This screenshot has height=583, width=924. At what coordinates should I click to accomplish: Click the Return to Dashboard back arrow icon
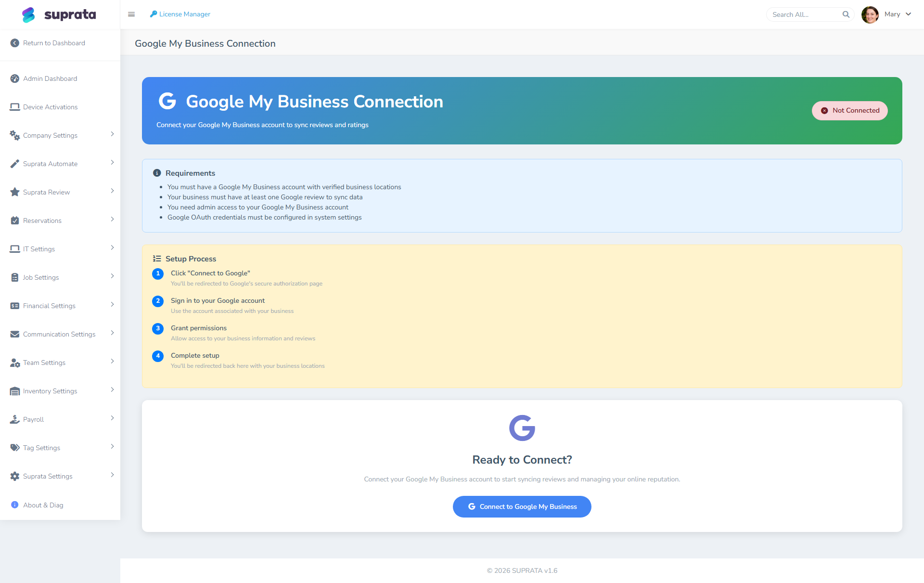(15, 43)
